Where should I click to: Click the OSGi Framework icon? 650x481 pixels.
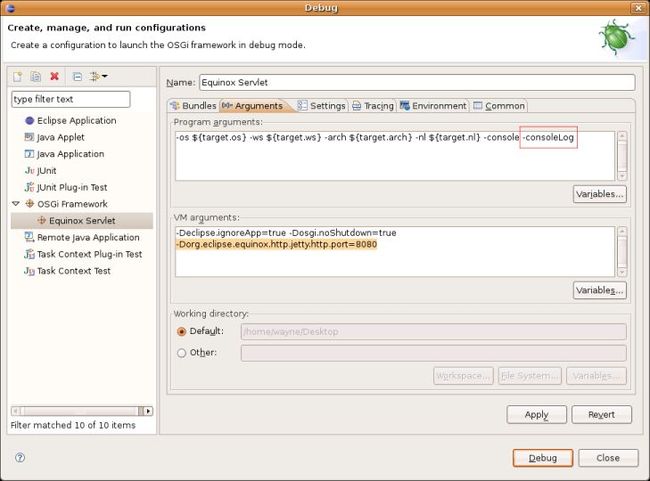click(29, 204)
